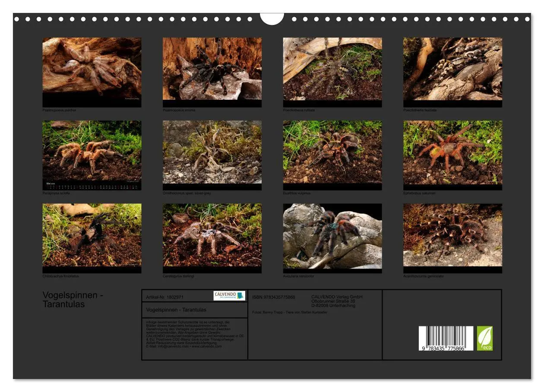Click the large 'Vogelspinnen - Tarantulas' heading
The width and height of the screenshot is (544, 392).
[73, 300]
